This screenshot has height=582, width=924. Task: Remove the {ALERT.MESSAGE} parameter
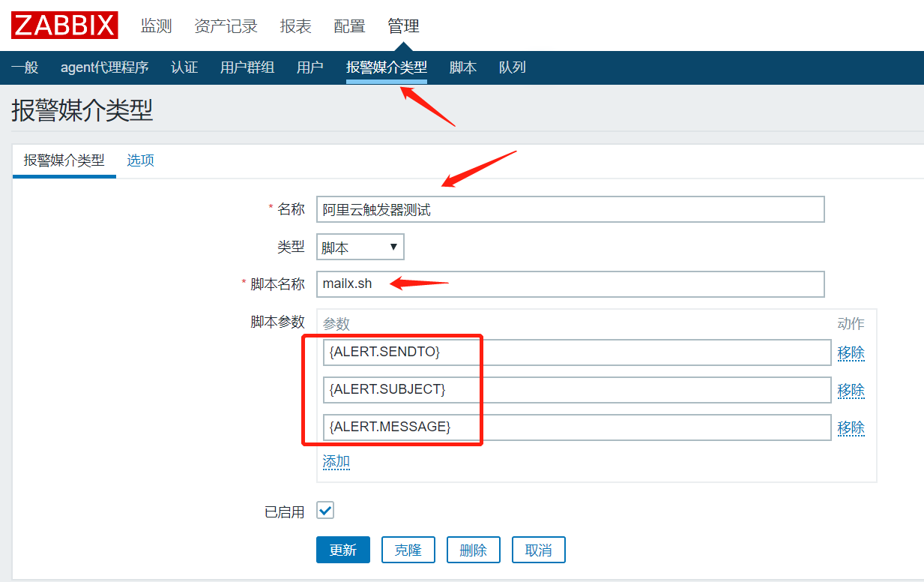point(851,427)
